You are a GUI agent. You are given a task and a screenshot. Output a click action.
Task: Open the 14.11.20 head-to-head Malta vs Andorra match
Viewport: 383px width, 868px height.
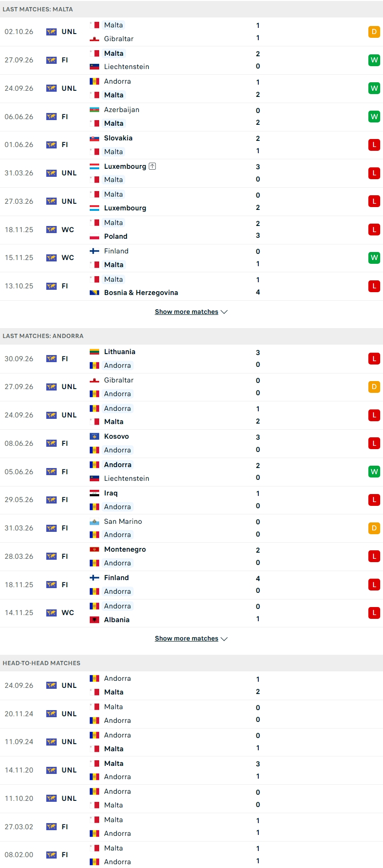[191, 770]
